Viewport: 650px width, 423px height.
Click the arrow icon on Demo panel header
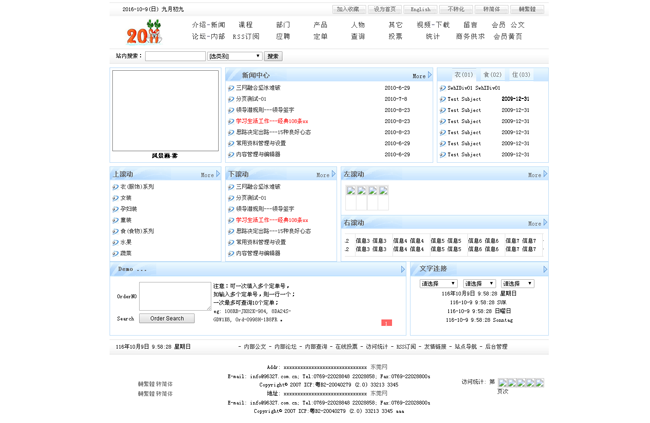(x=403, y=270)
